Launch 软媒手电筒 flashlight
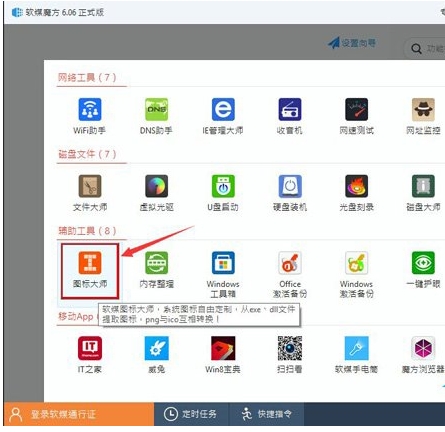 pyautogui.click(x=356, y=355)
